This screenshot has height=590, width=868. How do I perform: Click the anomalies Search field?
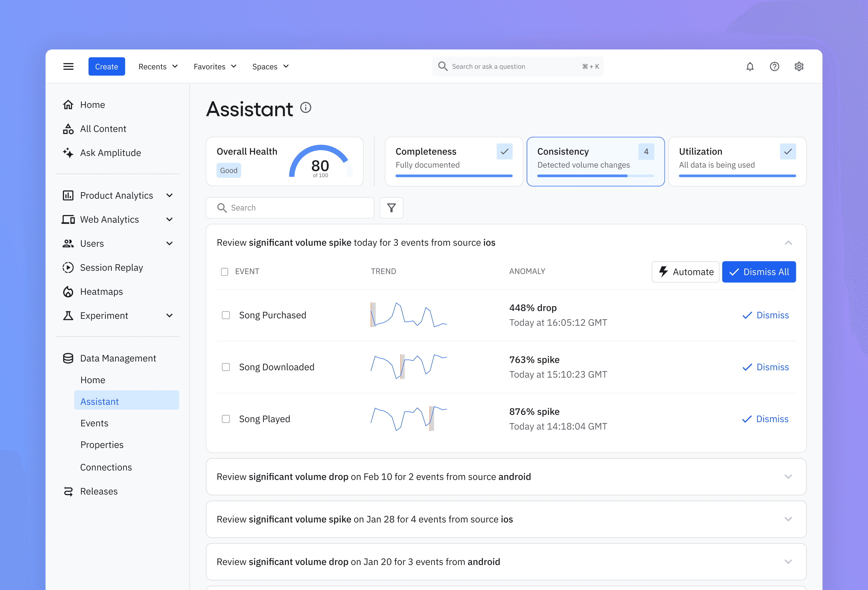pos(290,208)
